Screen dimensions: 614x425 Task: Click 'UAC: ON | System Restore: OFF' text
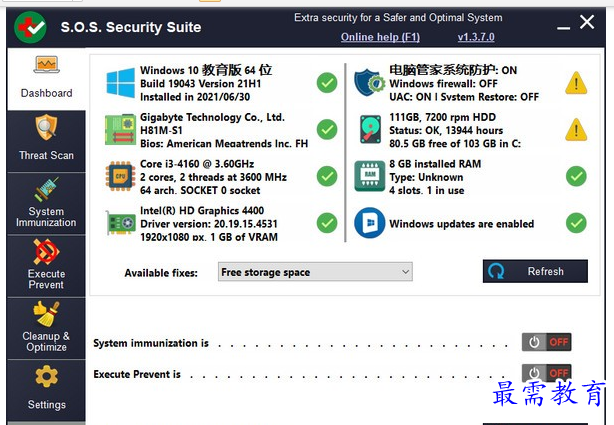pos(464,97)
